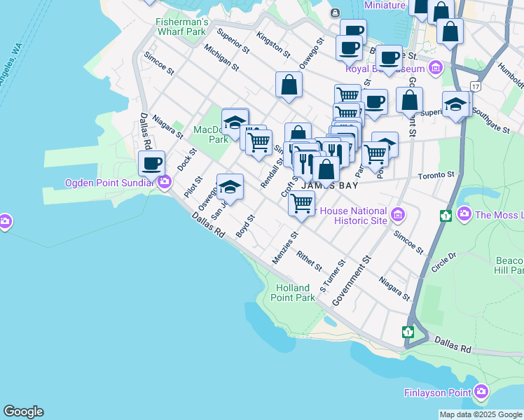Select the graduation cap marker near Southgate St

pos(455,106)
